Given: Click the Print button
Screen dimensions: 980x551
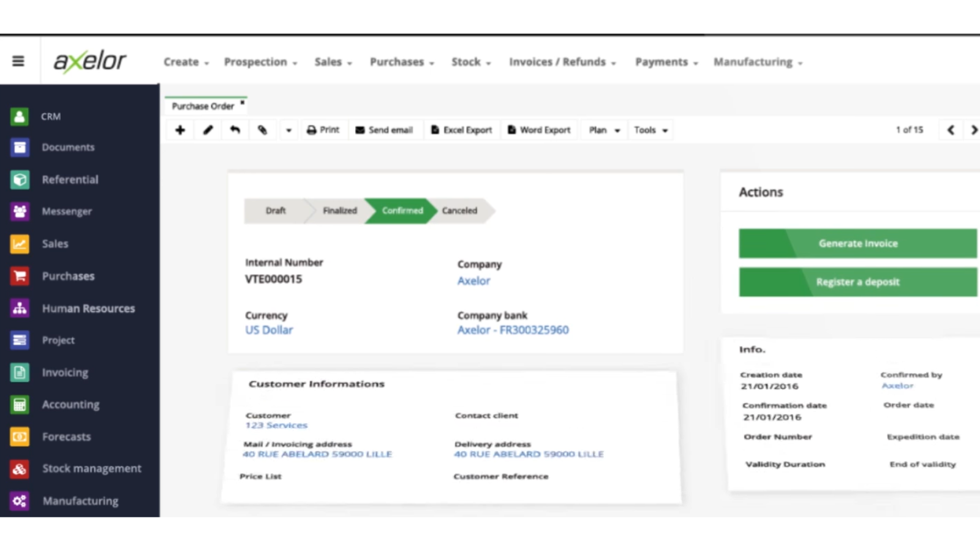Looking at the screenshot, I should click(323, 130).
